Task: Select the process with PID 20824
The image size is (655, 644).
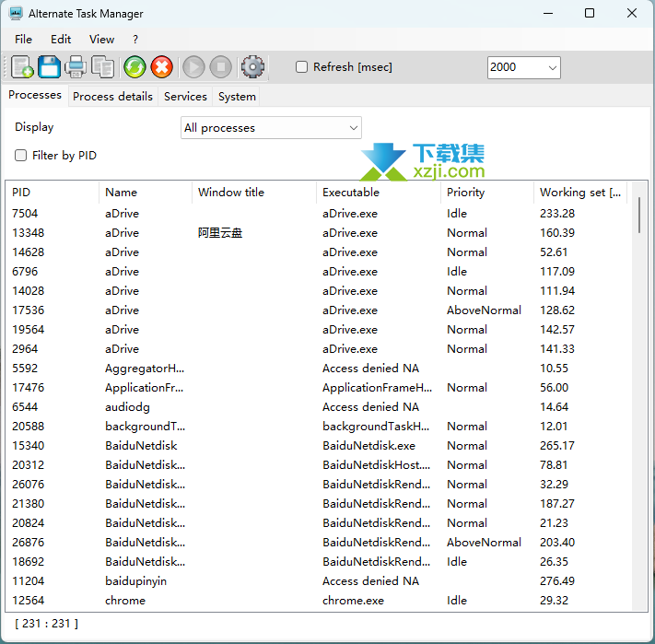Action: [x=318, y=523]
